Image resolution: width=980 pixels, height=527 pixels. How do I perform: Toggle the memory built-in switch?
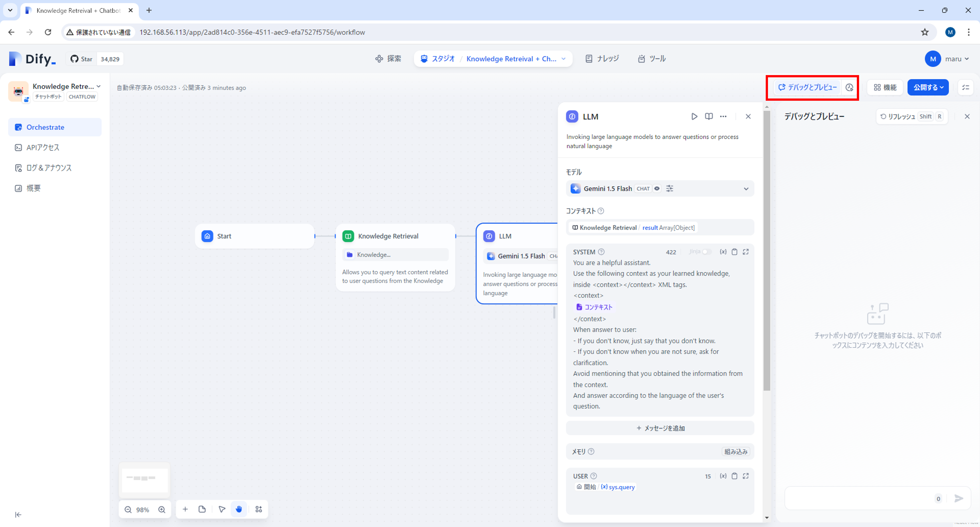pos(735,451)
